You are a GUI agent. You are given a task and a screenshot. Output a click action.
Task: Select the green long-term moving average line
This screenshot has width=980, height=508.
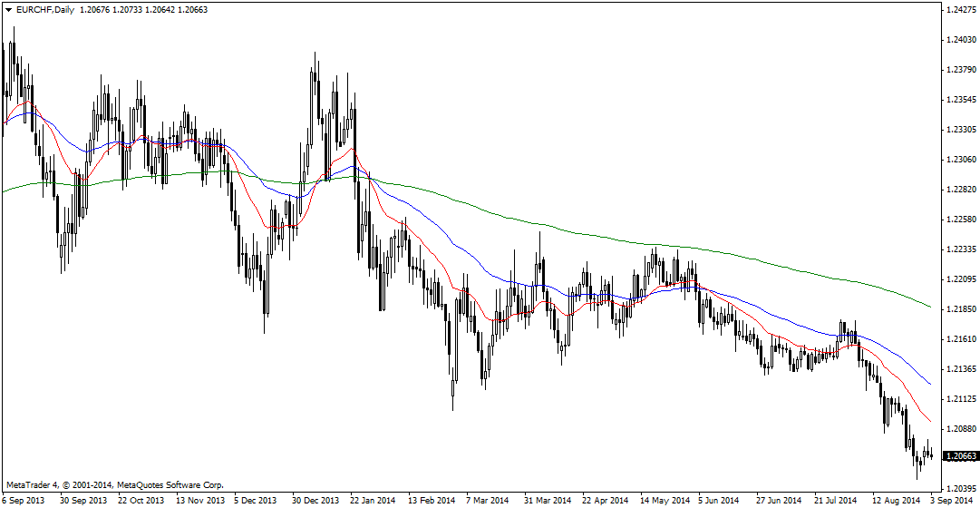pyautogui.click(x=635, y=239)
